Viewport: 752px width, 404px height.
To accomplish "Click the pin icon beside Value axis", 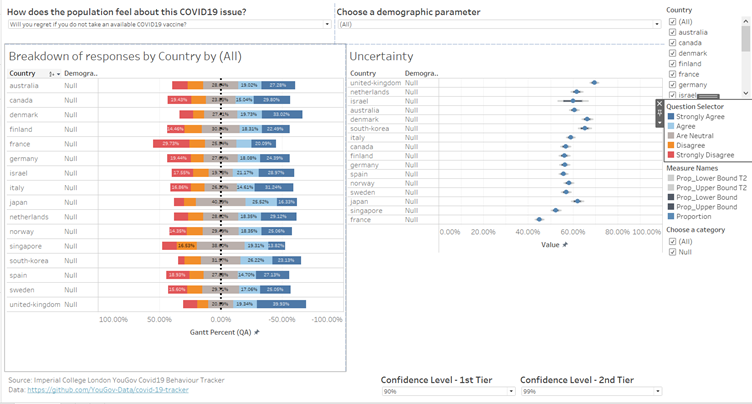I will (x=568, y=244).
